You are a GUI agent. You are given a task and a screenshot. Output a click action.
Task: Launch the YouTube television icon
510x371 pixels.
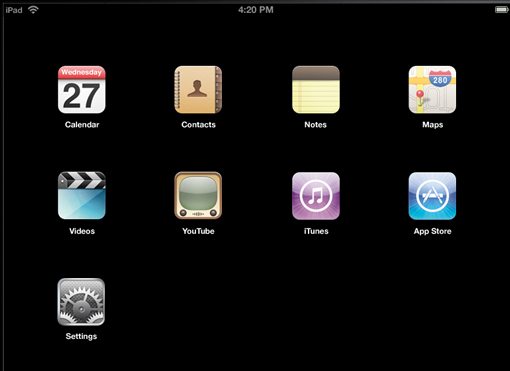click(x=198, y=196)
